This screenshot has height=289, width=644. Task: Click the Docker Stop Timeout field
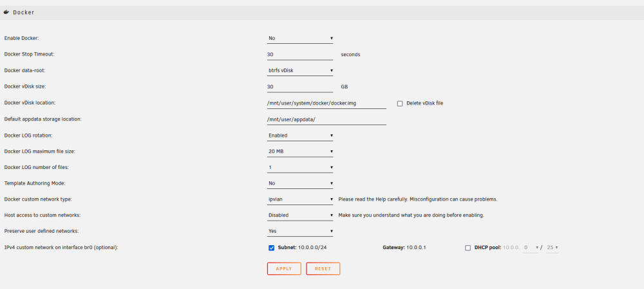(x=300, y=54)
